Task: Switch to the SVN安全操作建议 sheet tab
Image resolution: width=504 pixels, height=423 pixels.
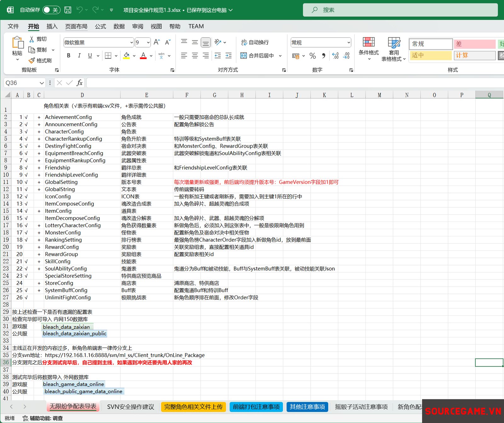Action: coord(130,407)
